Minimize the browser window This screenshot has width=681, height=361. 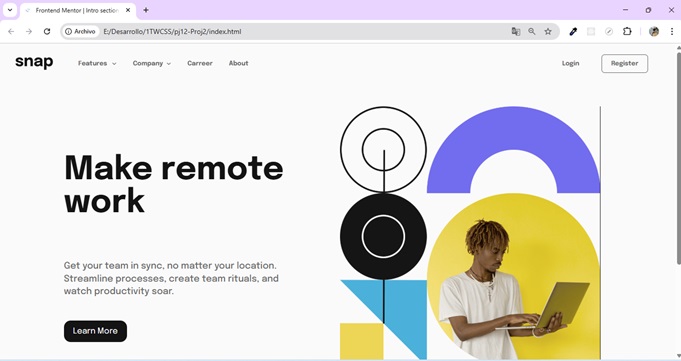626,10
